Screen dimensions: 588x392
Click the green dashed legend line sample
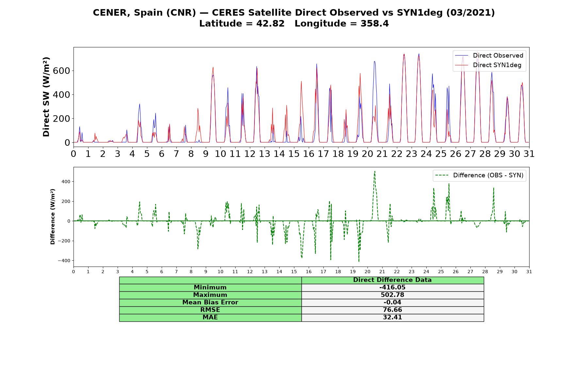pyautogui.click(x=442, y=175)
